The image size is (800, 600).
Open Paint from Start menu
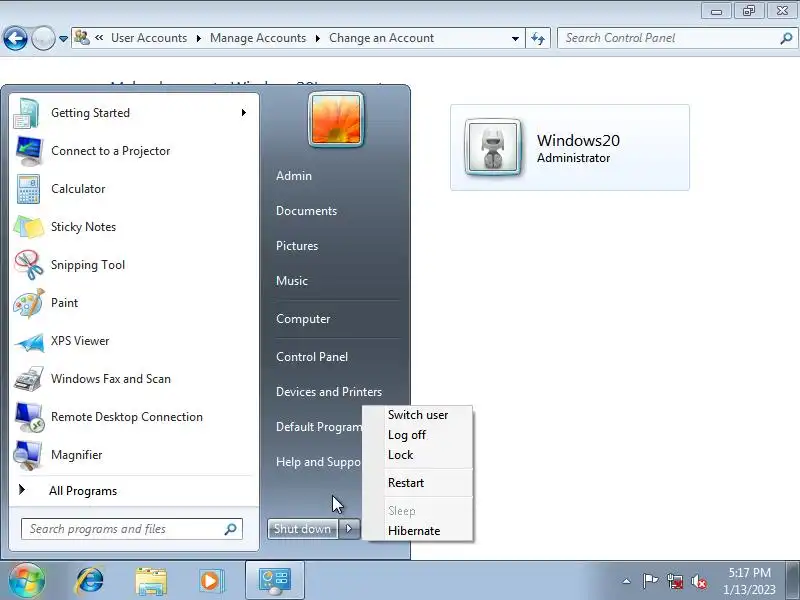[x=134, y=303]
